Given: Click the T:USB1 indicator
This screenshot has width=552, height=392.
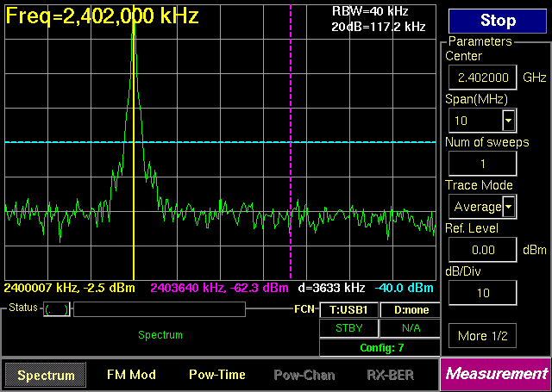Looking at the screenshot, I should tap(348, 310).
